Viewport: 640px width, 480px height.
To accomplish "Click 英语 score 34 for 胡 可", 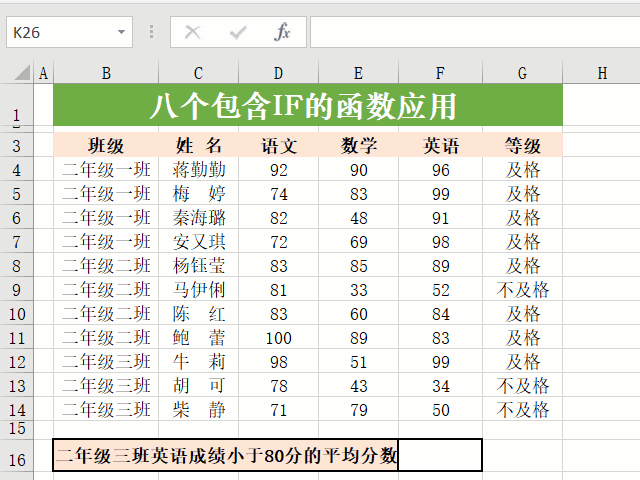I will (x=440, y=385).
